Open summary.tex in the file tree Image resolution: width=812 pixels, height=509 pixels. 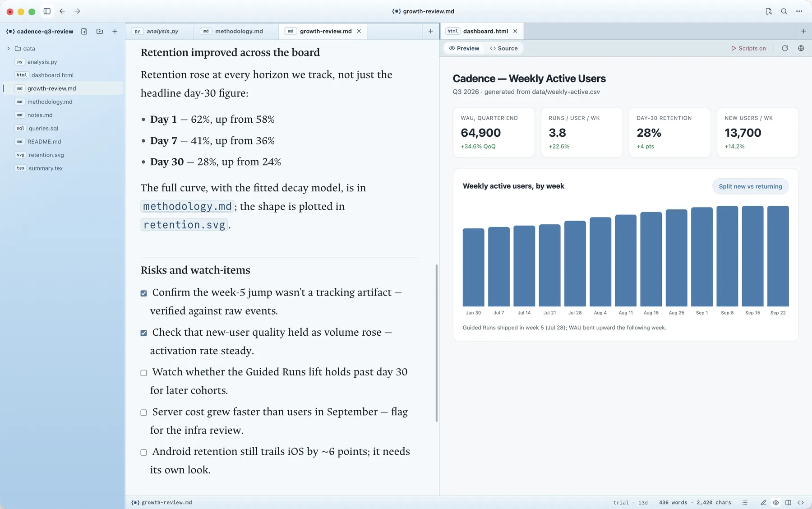(63, 168)
